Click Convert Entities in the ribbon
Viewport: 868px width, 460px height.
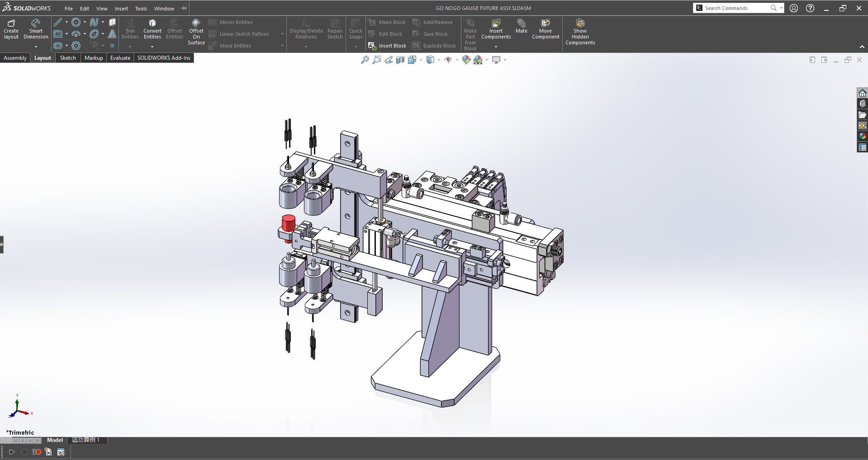[x=152, y=29]
